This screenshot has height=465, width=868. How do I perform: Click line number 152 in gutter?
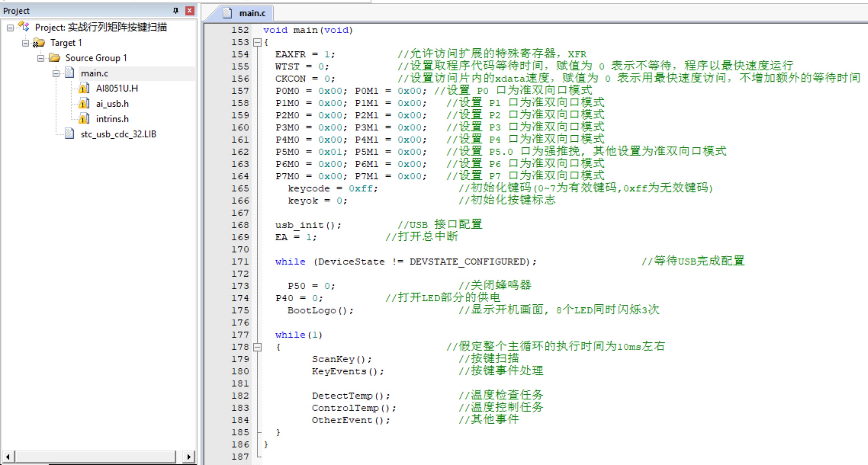click(x=240, y=30)
